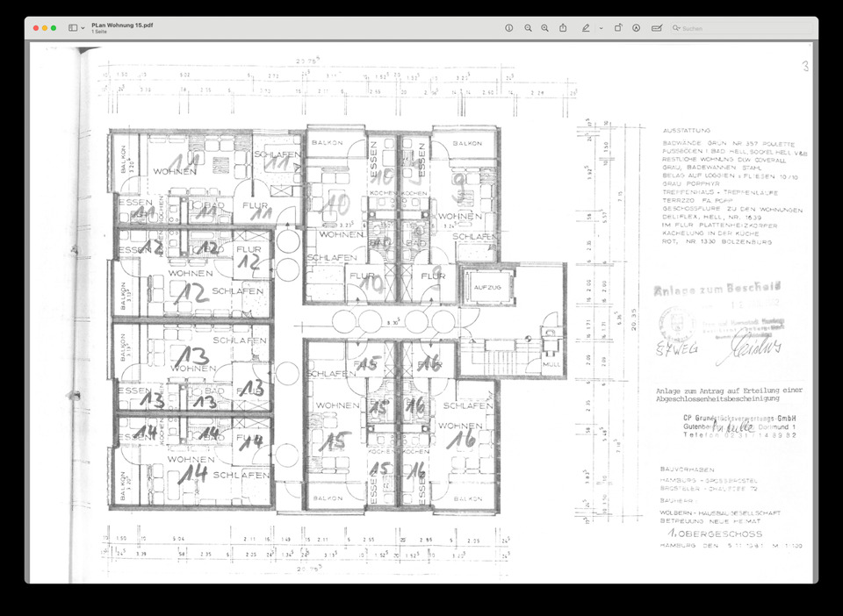This screenshot has width=843, height=616.
Task: Click the form filling toolbar icon
Action: (656, 28)
